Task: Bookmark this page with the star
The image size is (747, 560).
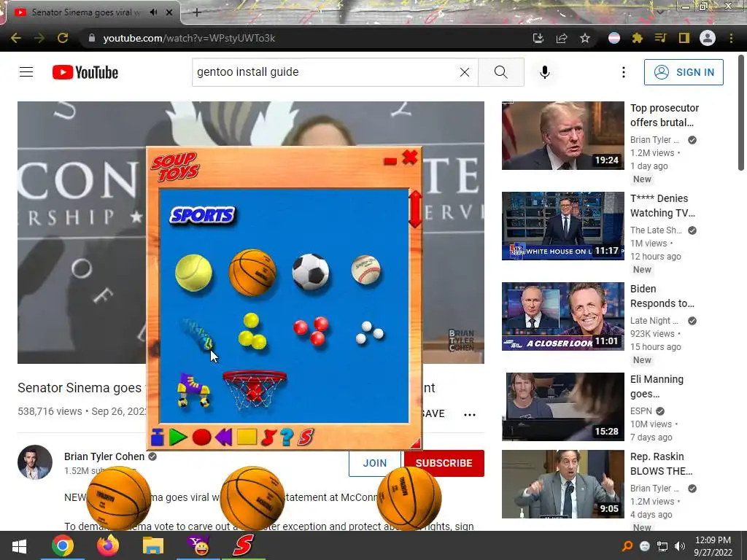Action: 585,38
